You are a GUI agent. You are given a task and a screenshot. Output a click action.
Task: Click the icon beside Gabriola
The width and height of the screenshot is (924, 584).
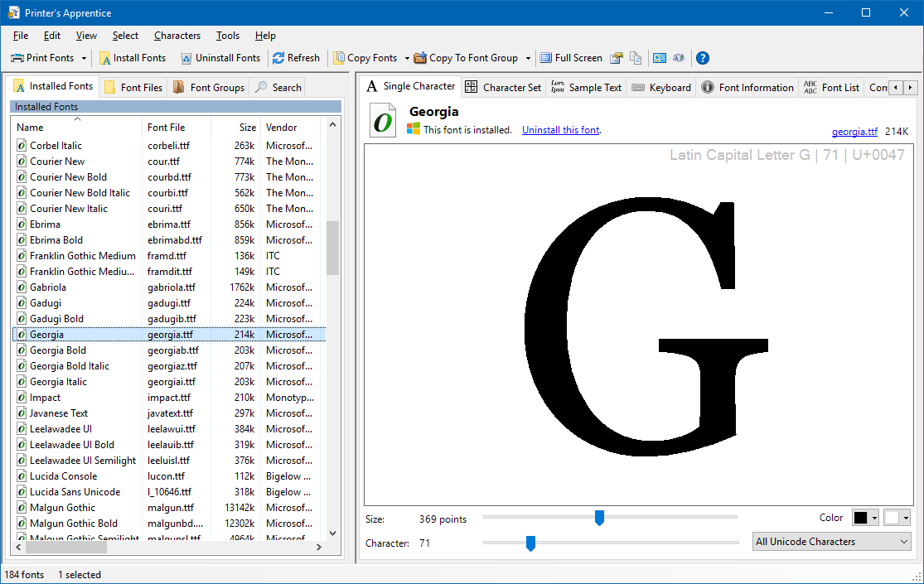click(22, 287)
